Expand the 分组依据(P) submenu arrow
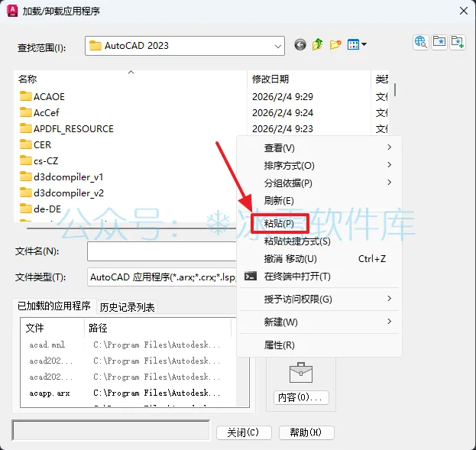 click(x=390, y=183)
